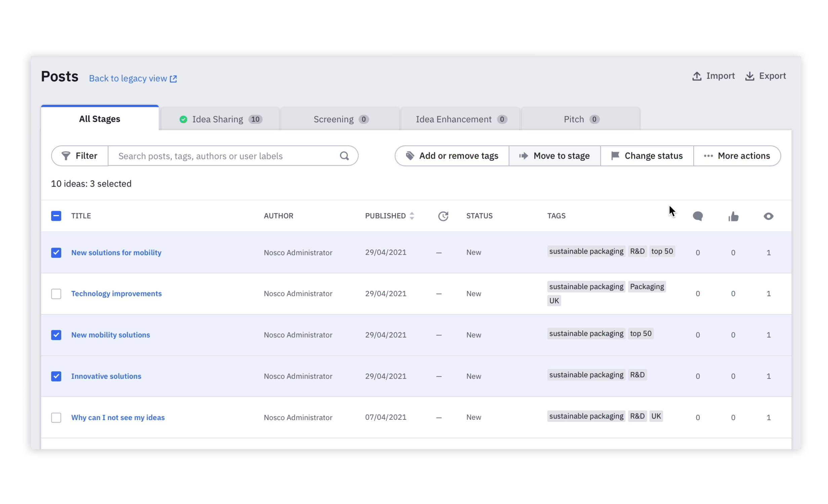The image size is (828, 504).
Task: Click the external link icon beside legacy view
Action: [173, 79]
